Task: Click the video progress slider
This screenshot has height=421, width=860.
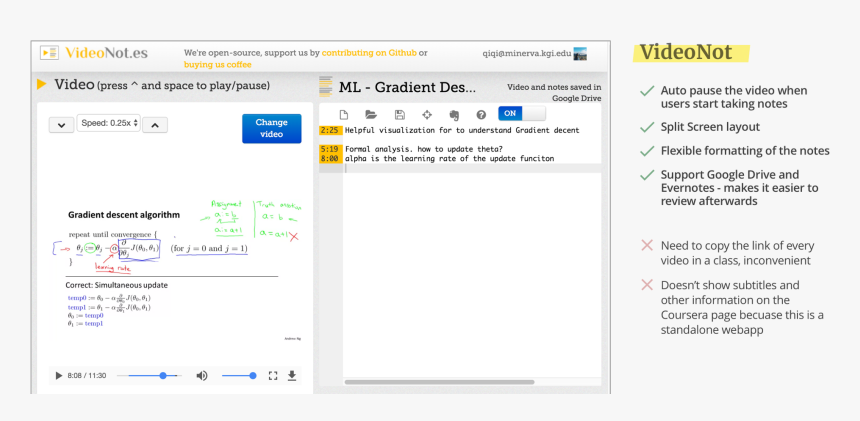Action: coord(150,376)
